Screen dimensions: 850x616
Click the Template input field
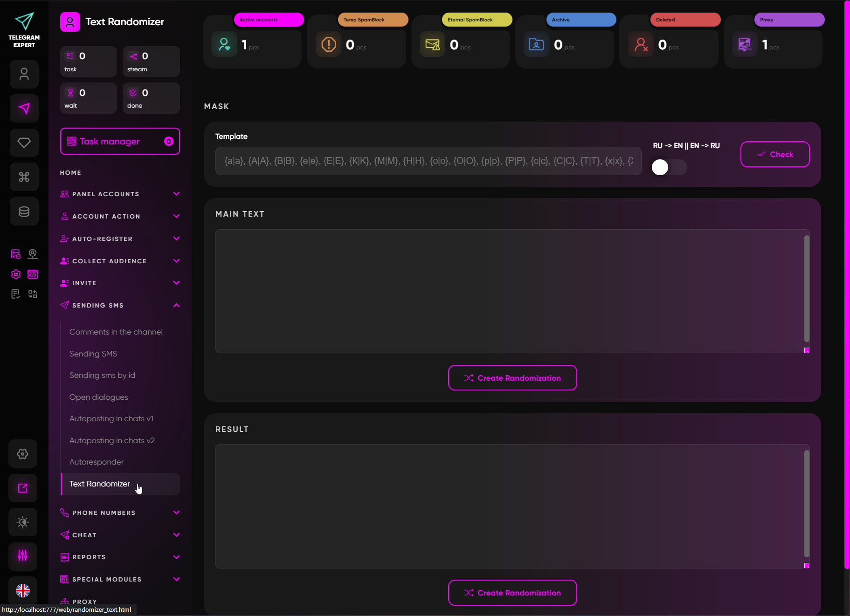(x=428, y=161)
